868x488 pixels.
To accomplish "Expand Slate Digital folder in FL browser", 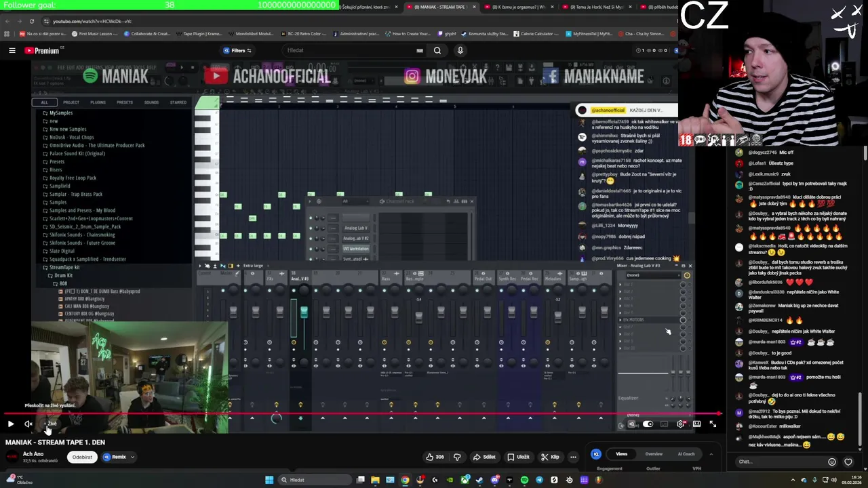I will pos(60,251).
